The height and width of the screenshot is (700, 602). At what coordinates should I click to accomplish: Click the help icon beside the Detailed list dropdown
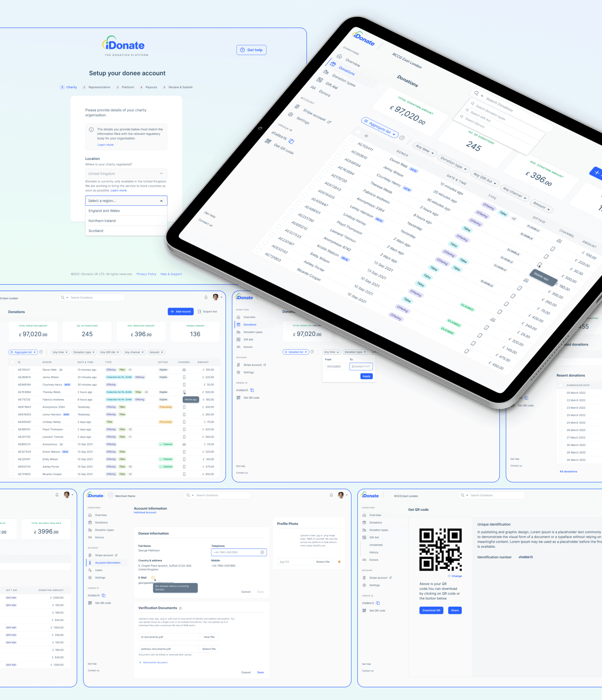(x=312, y=352)
